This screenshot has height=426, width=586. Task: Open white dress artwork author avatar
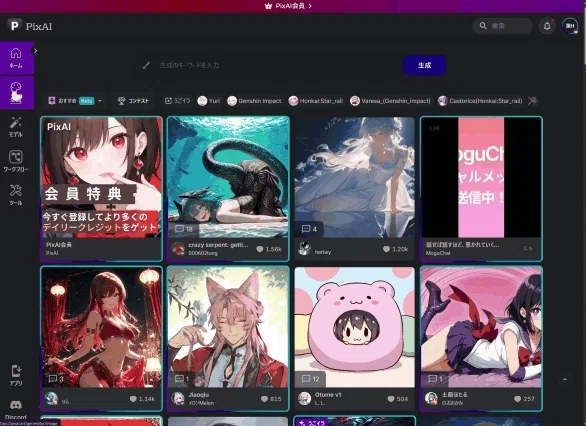[305, 248]
